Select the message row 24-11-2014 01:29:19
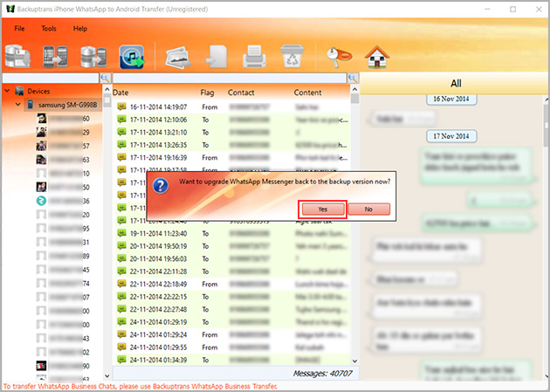This screenshot has height=392, width=550. 232,322
